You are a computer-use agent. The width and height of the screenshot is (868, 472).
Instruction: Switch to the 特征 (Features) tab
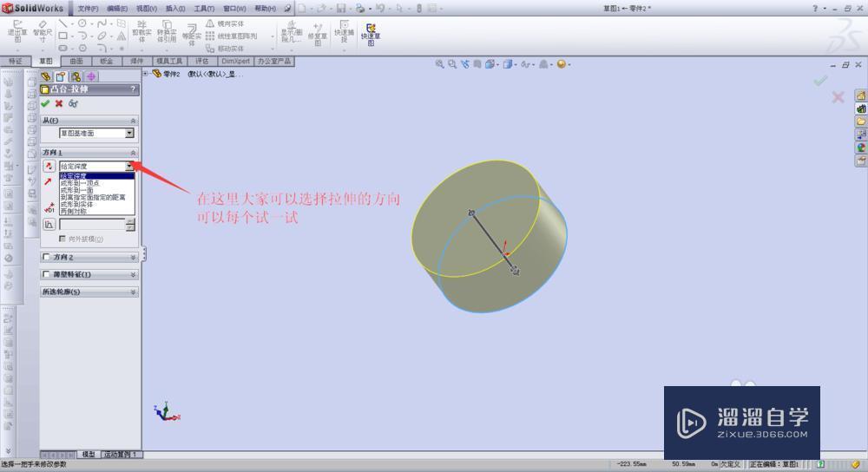click(x=16, y=61)
